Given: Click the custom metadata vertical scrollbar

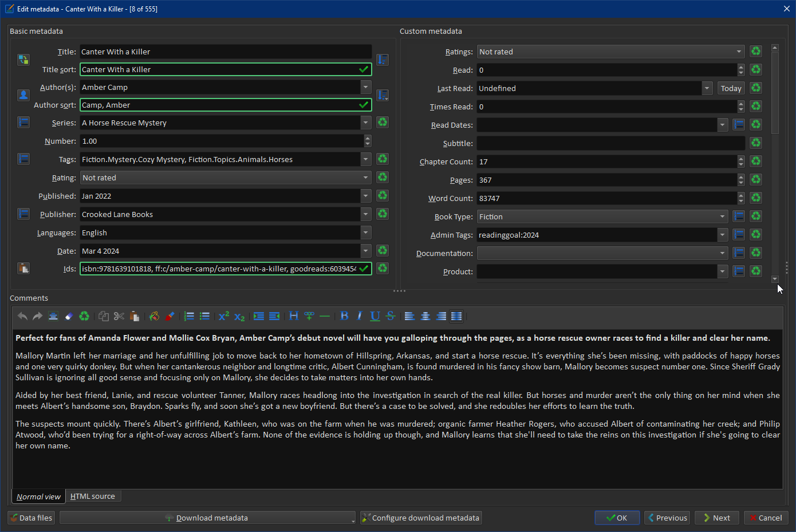Looking at the screenshot, I should coord(775,93).
